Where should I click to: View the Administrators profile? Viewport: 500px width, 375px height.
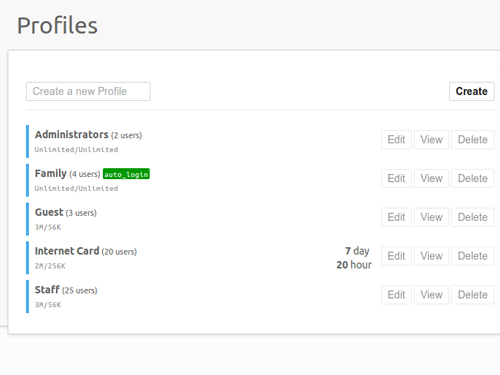431,140
